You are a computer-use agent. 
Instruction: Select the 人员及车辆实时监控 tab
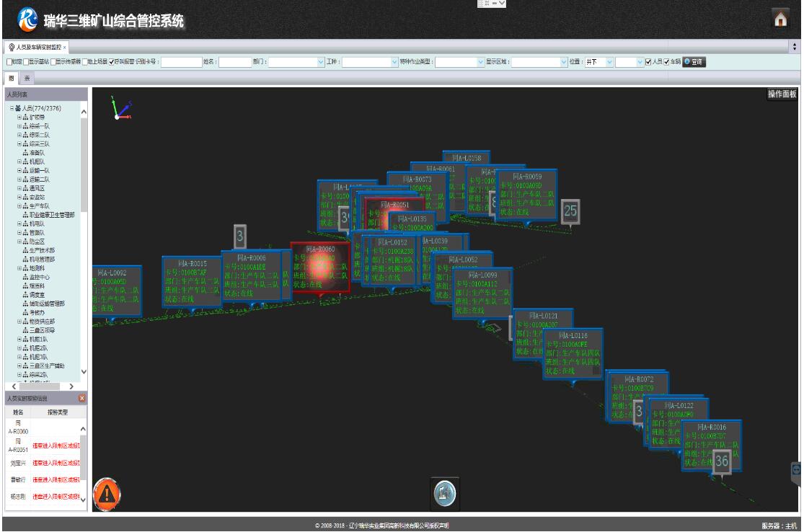click(36, 47)
